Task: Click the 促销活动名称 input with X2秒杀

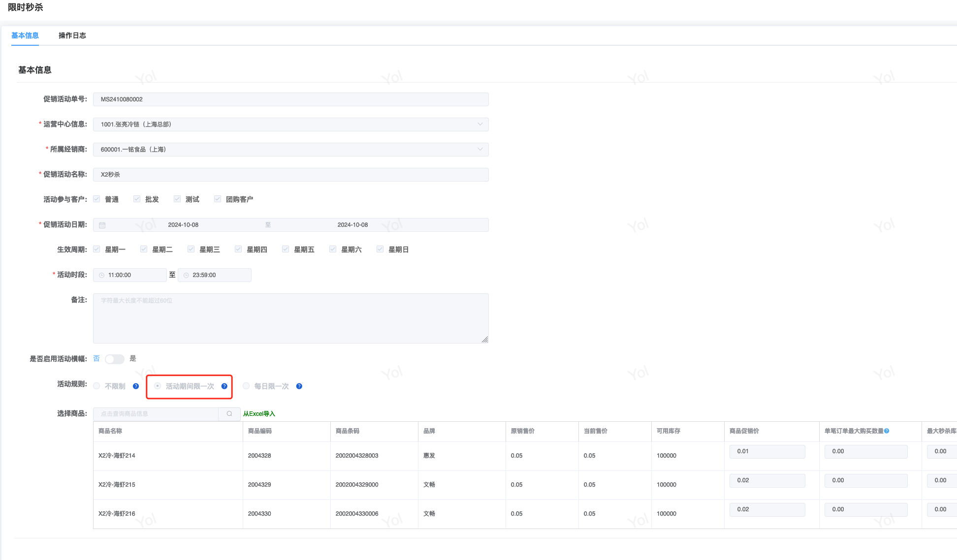Action: tap(290, 175)
